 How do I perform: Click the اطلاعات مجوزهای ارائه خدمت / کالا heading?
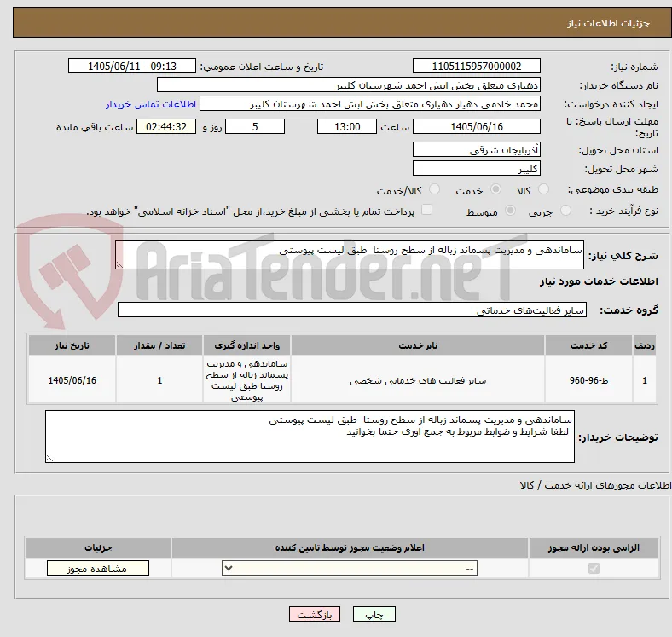[x=595, y=485]
